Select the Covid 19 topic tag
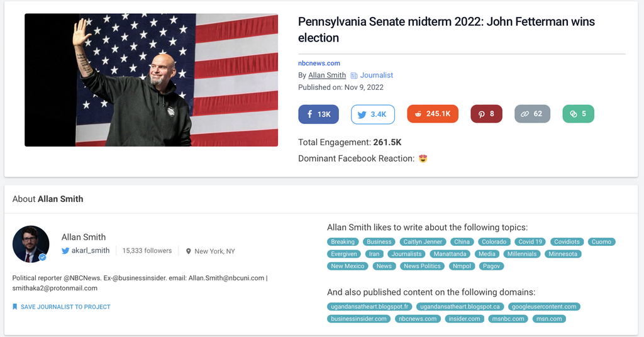644x337 pixels. pyautogui.click(x=530, y=241)
